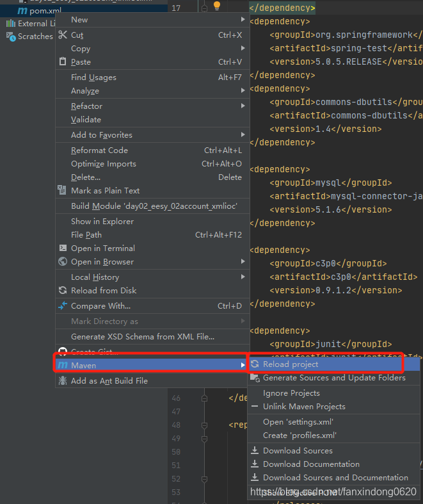This screenshot has height=504, width=423.
Task: Click line number 17 in gutter
Action: tap(176, 8)
